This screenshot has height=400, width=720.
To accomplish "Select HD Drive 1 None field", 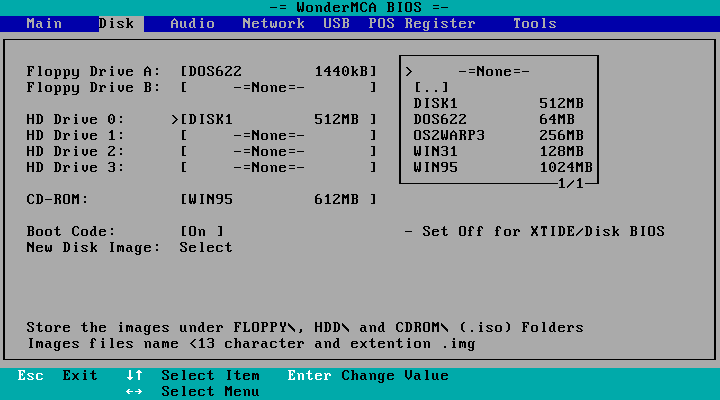I will 278,135.
